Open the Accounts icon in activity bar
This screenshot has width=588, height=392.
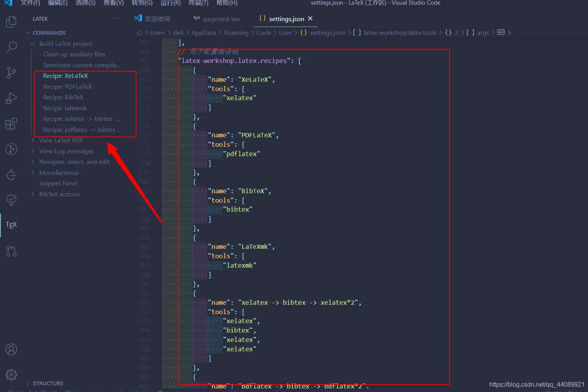point(11,349)
